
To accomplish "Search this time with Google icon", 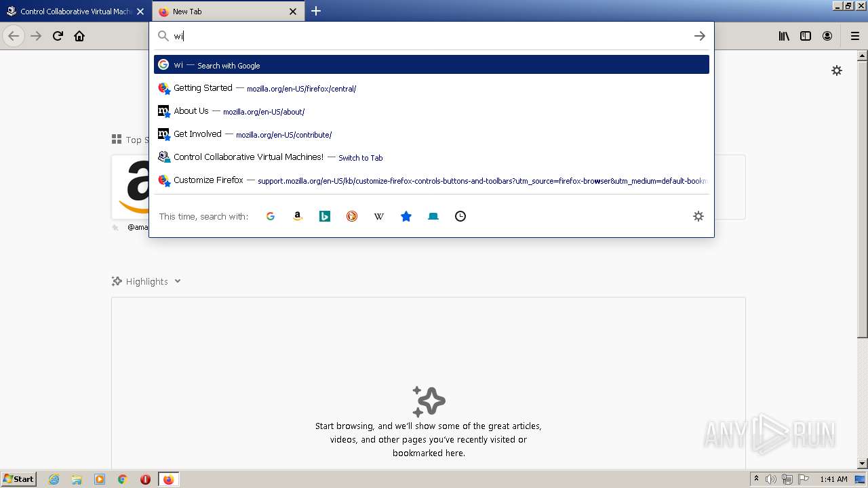I will [x=271, y=216].
